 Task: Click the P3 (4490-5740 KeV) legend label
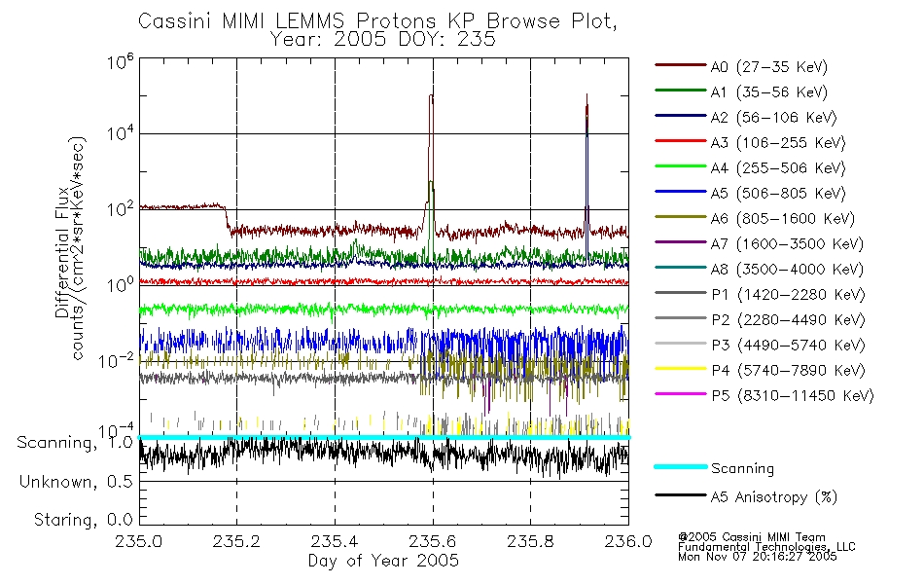pos(788,346)
